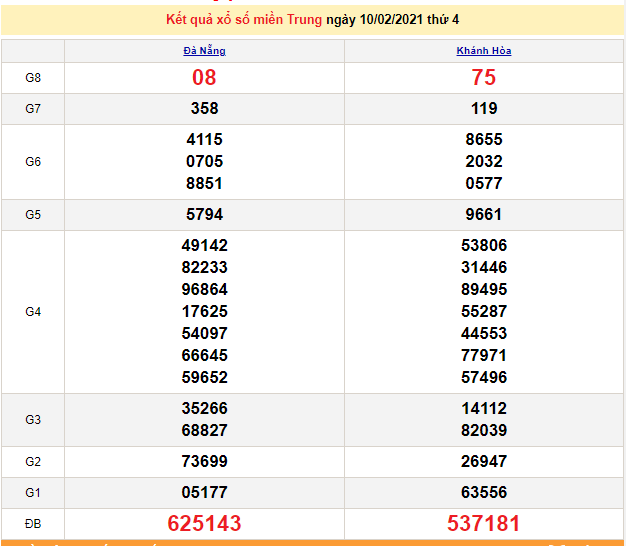Select the Đà Nẵng special prize 625143
626x546 pixels.
pyautogui.click(x=204, y=523)
